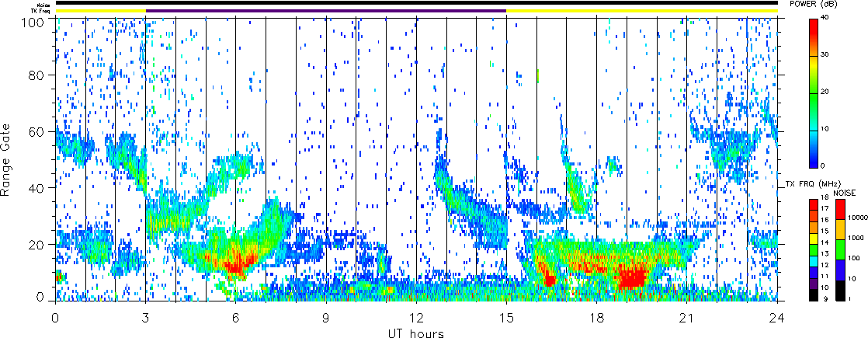The image size is (868, 338).
Task: Click the red top band of NOISE color bar
Action: (840, 209)
